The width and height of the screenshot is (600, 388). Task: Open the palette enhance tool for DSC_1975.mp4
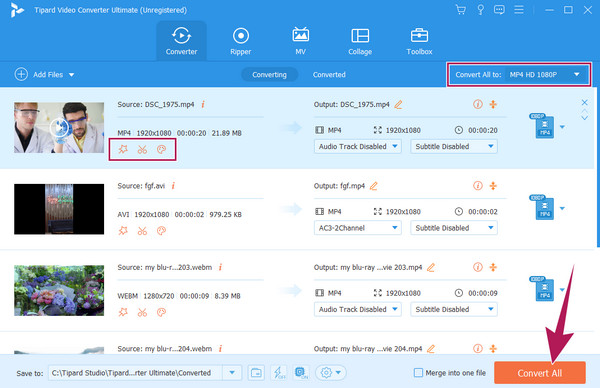(x=161, y=149)
